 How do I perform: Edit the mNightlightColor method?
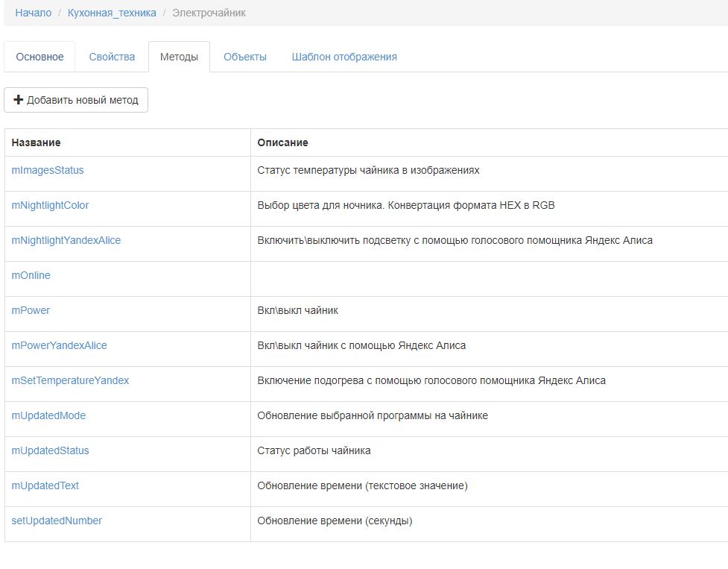(x=50, y=205)
